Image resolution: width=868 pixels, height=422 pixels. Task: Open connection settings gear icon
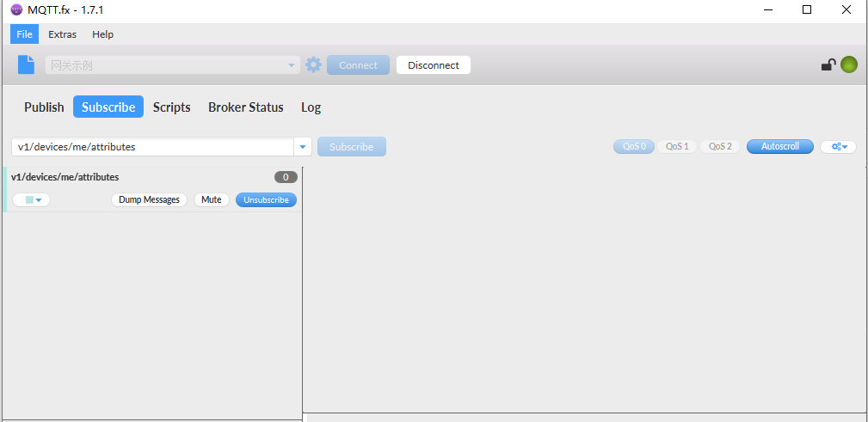[x=313, y=64]
